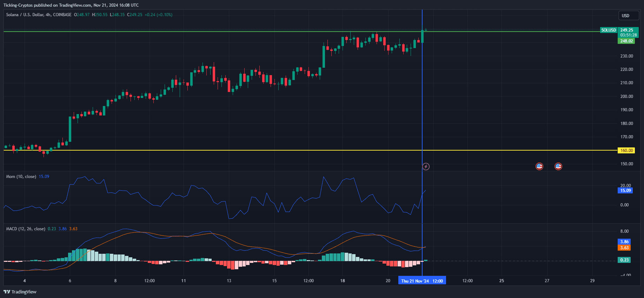
Task: Click the 15.09 value in Mom legend
Action: click(44, 177)
